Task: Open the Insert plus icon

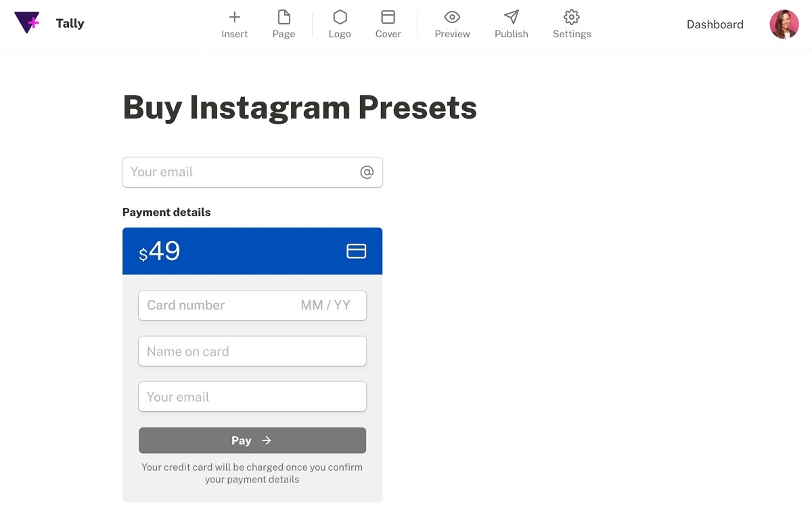Action: click(235, 17)
